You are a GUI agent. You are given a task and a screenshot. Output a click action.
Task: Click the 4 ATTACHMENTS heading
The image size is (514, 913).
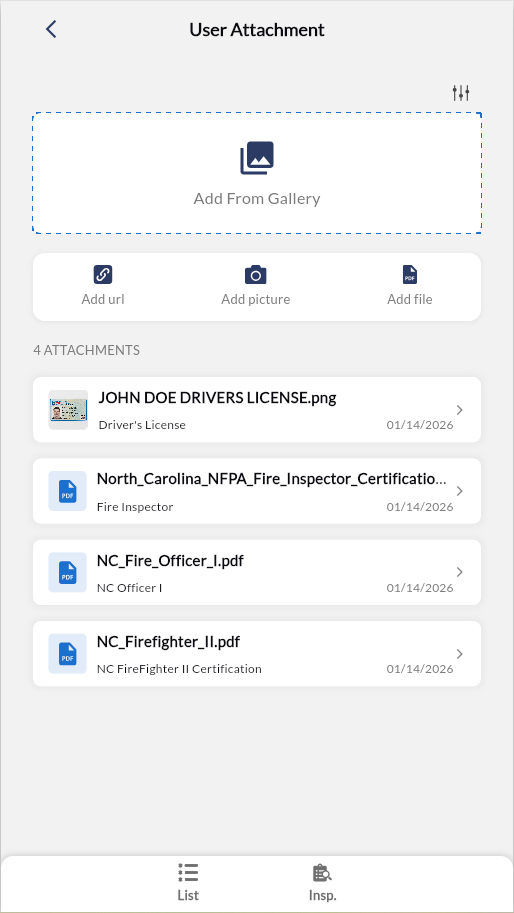(x=86, y=350)
